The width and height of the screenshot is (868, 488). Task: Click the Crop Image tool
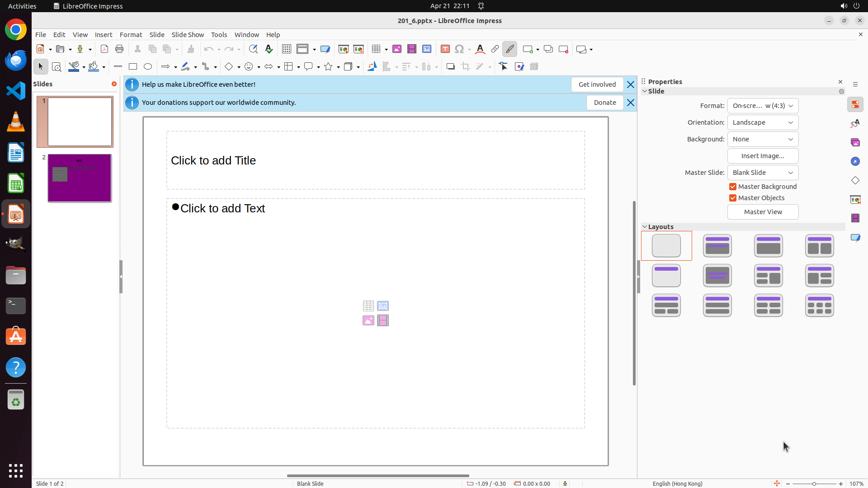pyautogui.click(x=466, y=67)
